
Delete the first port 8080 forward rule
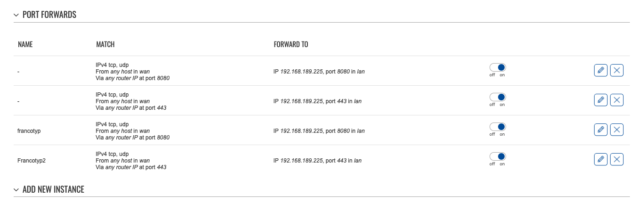coord(617,71)
